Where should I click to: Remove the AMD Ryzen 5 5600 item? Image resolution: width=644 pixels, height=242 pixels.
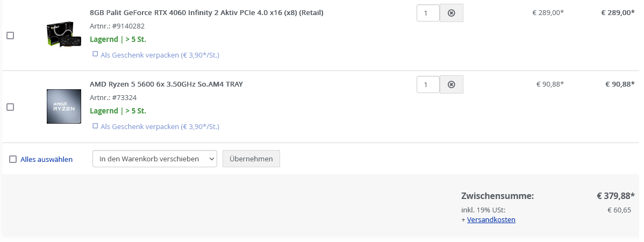(451, 84)
